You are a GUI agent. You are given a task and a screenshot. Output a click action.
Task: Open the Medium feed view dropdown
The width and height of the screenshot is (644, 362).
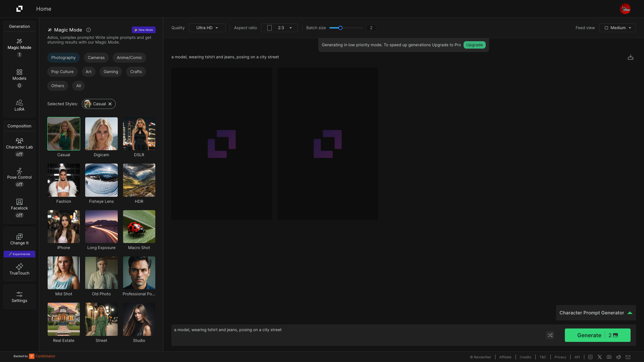[617, 28]
